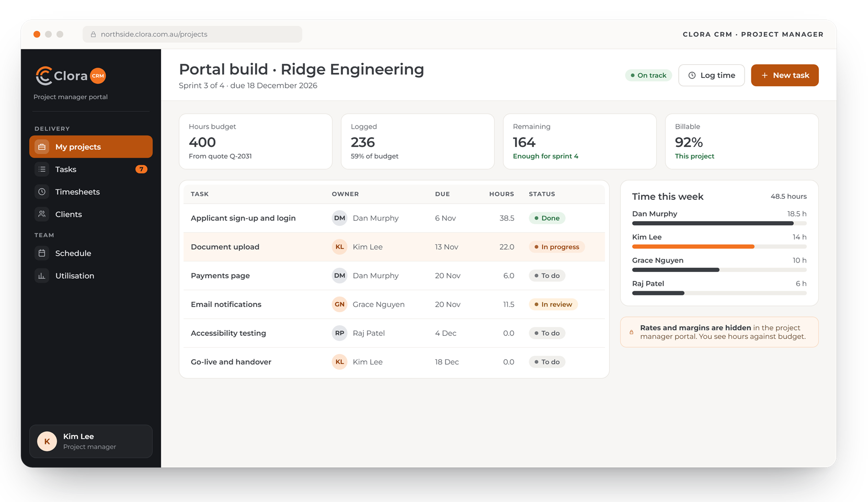The width and height of the screenshot is (868, 502).
Task: Click the Tasks badge showing 7
Action: point(141,169)
